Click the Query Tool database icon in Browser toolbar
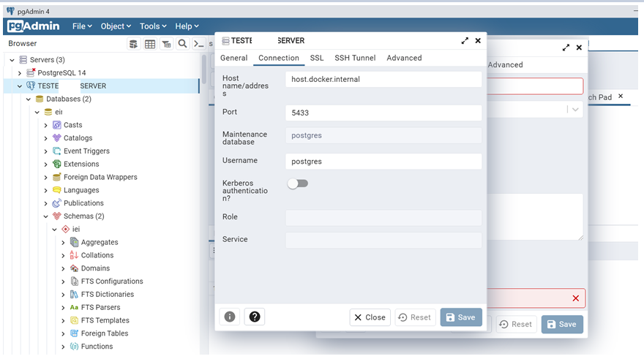This screenshot has height=359, width=644. [133, 44]
